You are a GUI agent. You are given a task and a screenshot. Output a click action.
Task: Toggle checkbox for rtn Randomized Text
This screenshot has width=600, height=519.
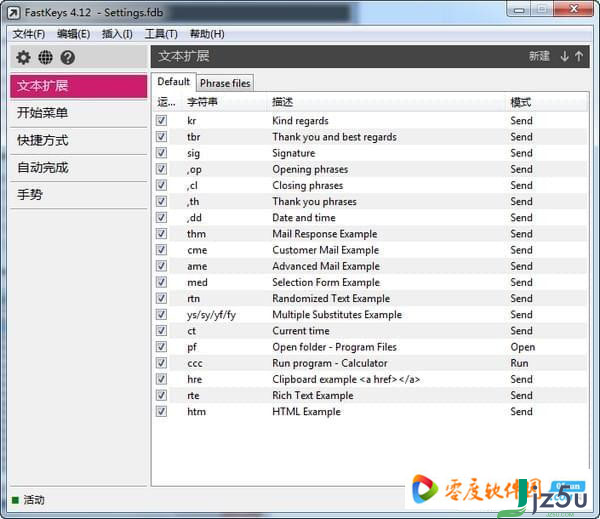161,299
